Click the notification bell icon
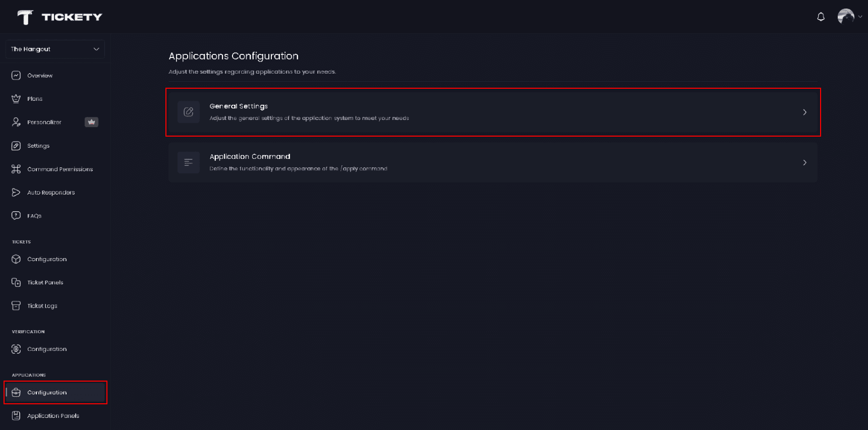The height and width of the screenshot is (430, 868). [x=821, y=17]
